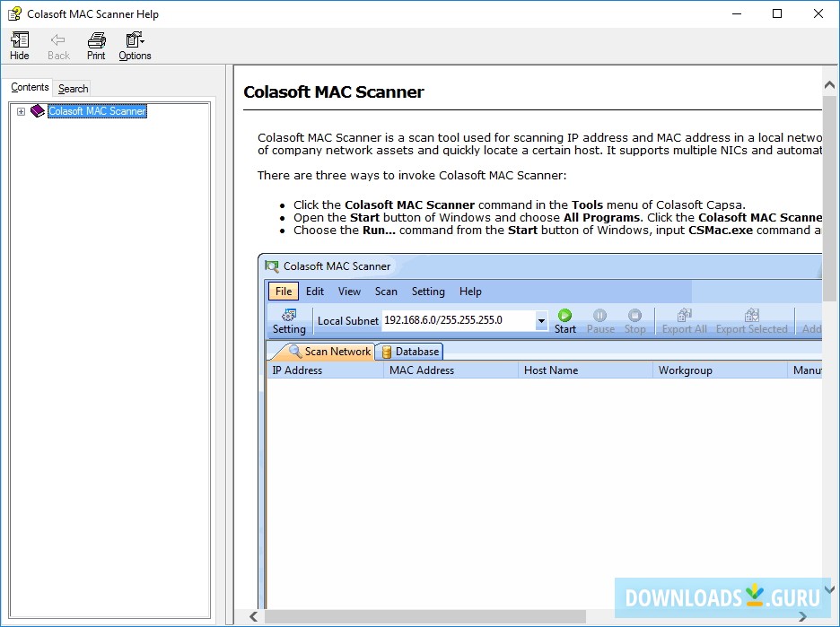Screen dimensions: 840x627
Task: Click the horizontal scrollbar left arrow
Action: pyautogui.click(x=253, y=617)
